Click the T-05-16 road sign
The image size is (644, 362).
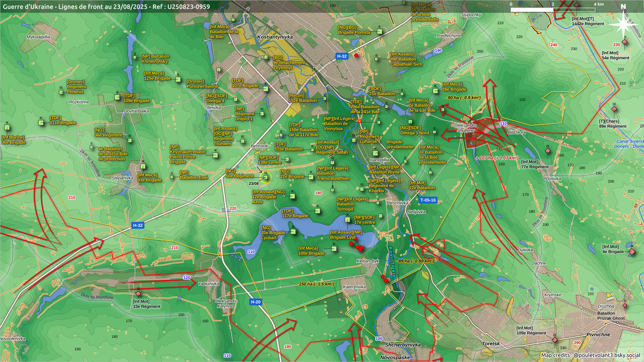pyautogui.click(x=428, y=200)
